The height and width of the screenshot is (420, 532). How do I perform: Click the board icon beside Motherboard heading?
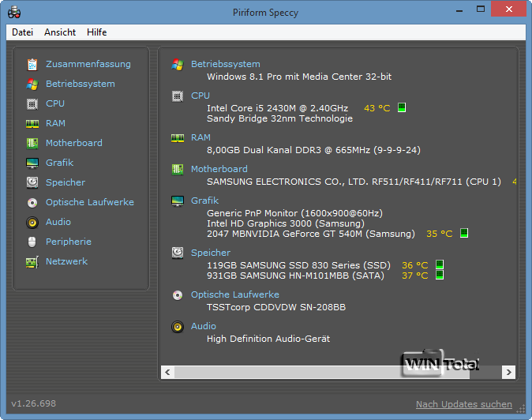click(178, 169)
